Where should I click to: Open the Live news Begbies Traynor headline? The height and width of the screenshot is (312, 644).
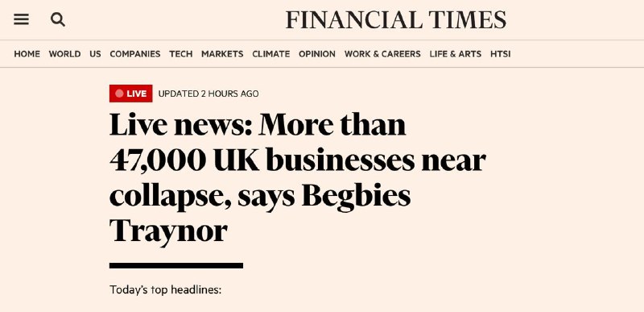click(298, 177)
